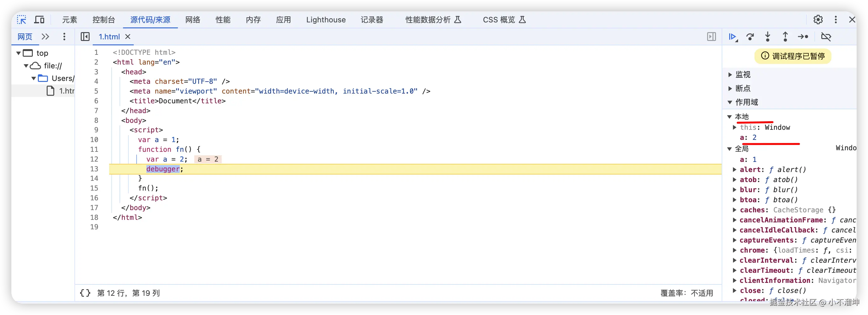This screenshot has width=868, height=315.
Task: Close the 1.html editor tab
Action: click(128, 36)
